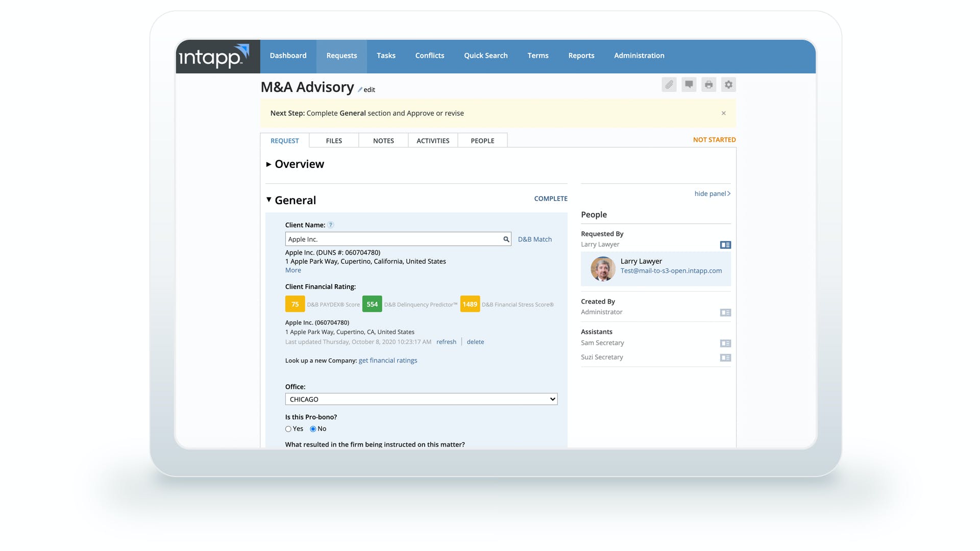Open the Office dropdown showing CHICAGO

click(421, 399)
